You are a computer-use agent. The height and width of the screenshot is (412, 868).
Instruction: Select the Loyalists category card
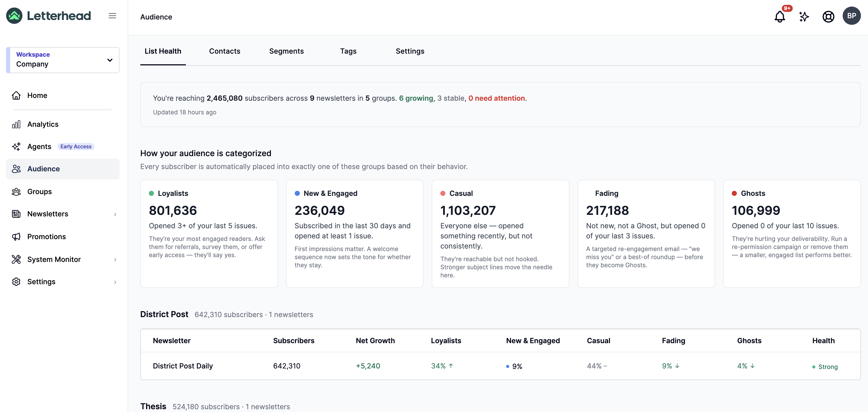[209, 234]
